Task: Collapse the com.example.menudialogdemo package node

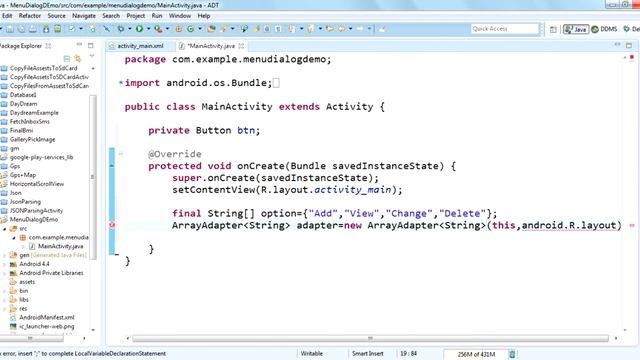Action: pos(14,238)
